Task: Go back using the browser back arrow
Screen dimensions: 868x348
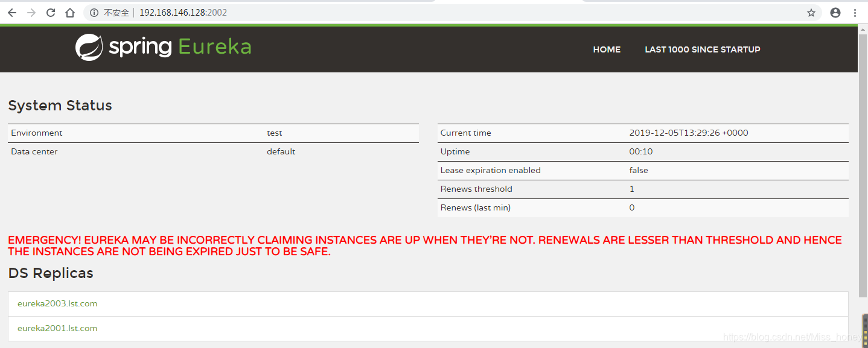Action: 12,13
